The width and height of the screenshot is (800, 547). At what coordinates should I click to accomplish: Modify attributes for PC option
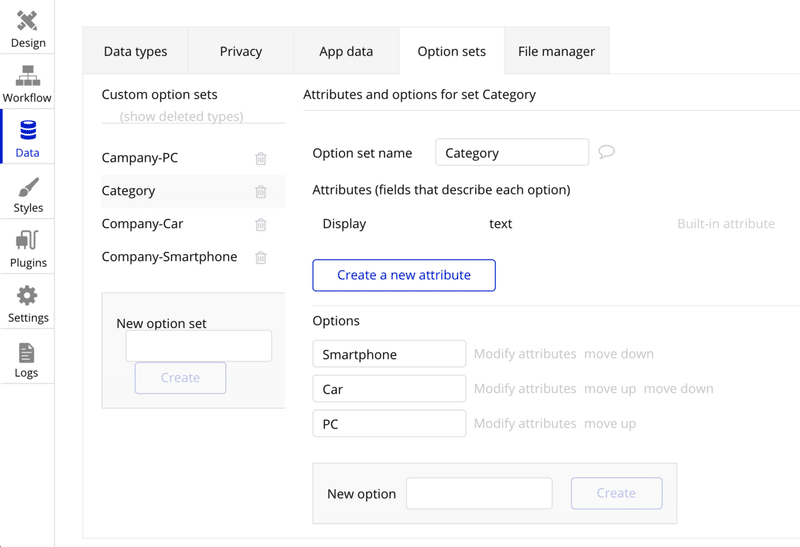point(525,423)
